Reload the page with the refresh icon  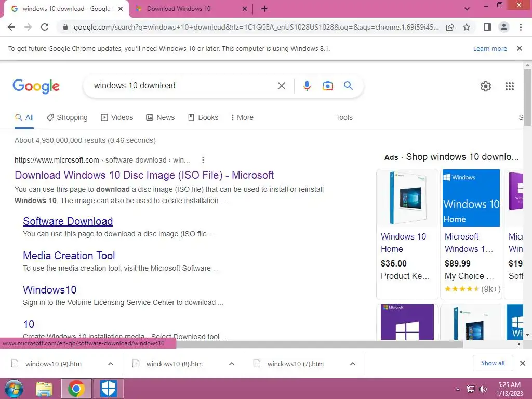pos(45,27)
